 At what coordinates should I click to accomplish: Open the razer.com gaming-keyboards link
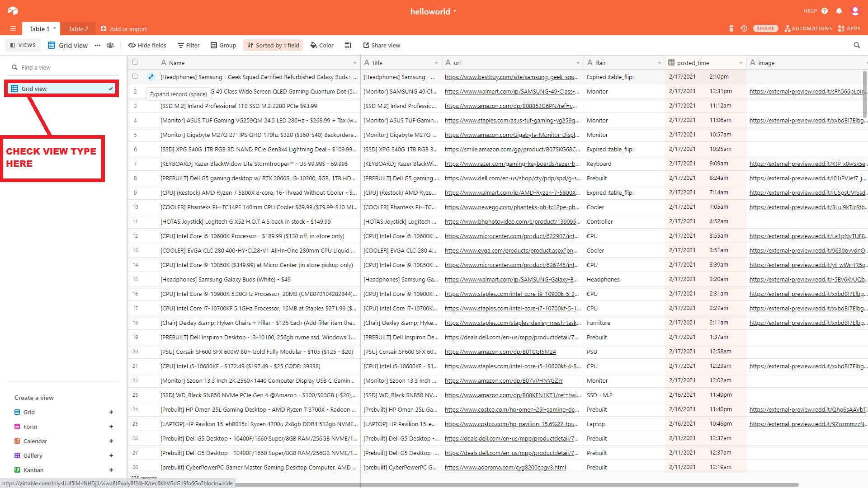[x=512, y=164]
